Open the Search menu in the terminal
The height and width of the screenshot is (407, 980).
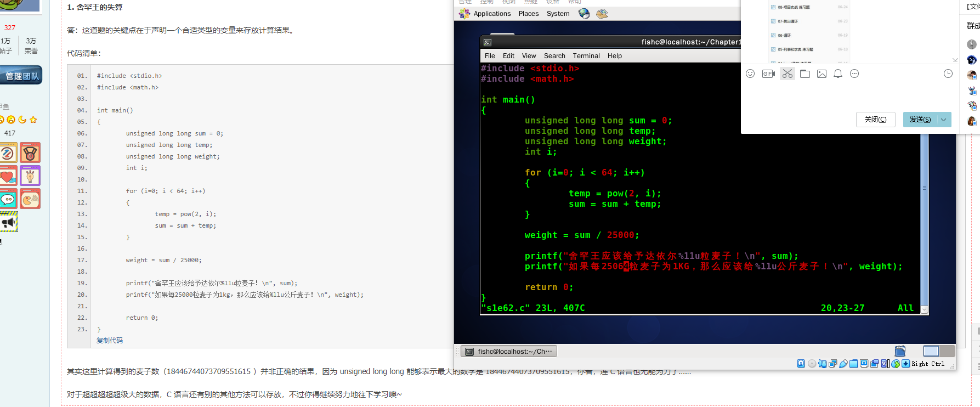[554, 56]
